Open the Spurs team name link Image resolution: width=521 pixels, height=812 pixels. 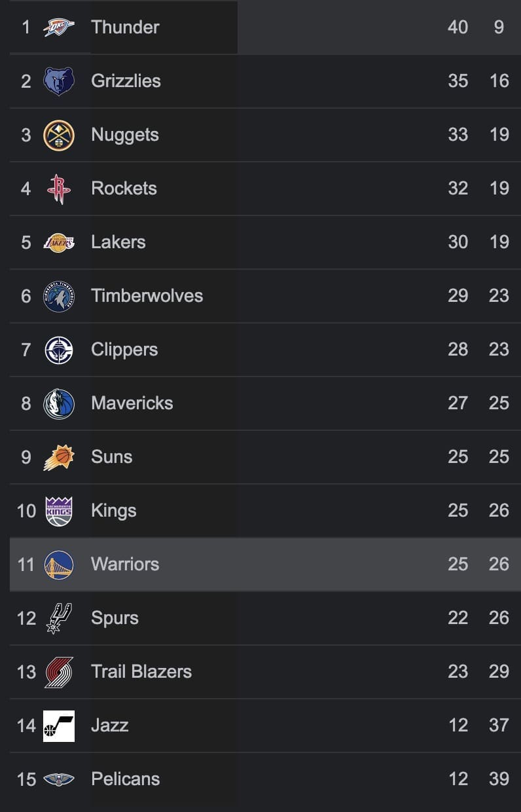tap(115, 618)
